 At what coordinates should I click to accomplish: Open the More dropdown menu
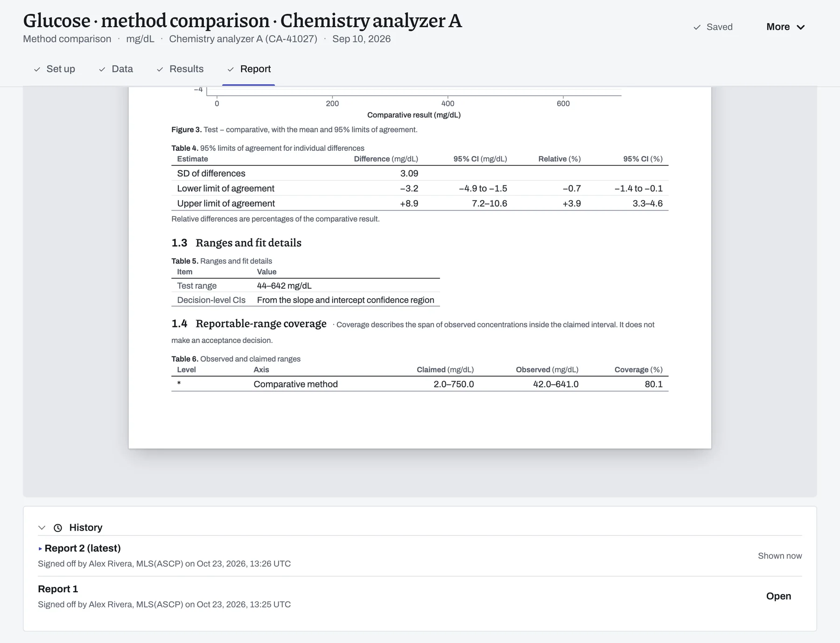click(785, 27)
